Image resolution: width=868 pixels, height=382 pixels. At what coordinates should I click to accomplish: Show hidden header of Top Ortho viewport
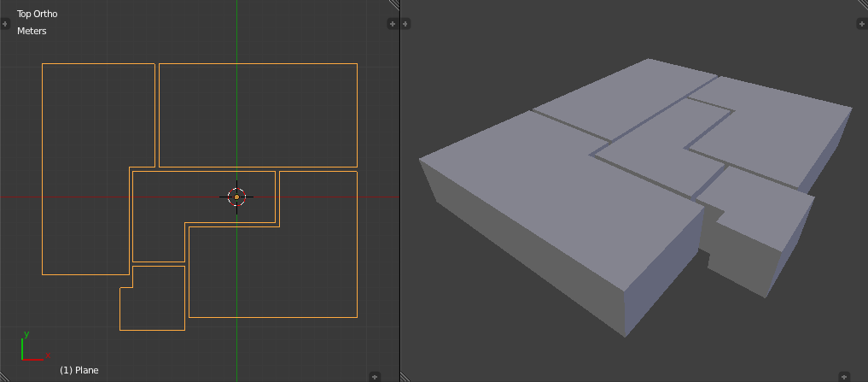pyautogui.click(x=375, y=377)
